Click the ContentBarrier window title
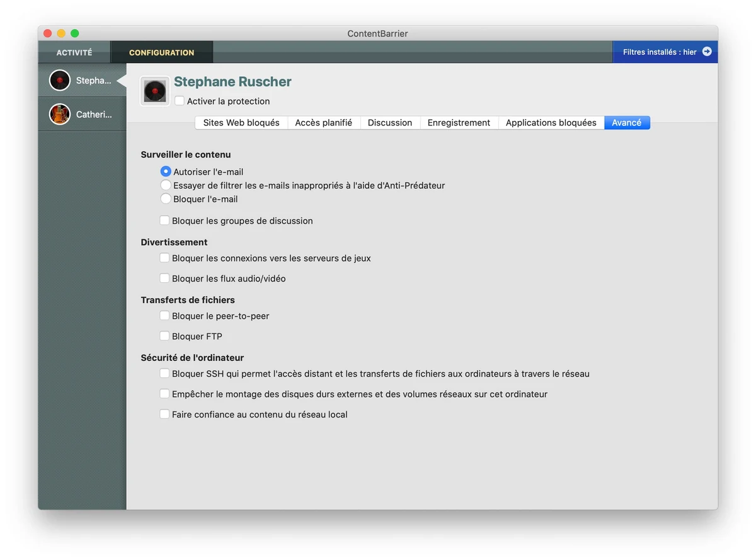The width and height of the screenshot is (756, 560). point(378,33)
